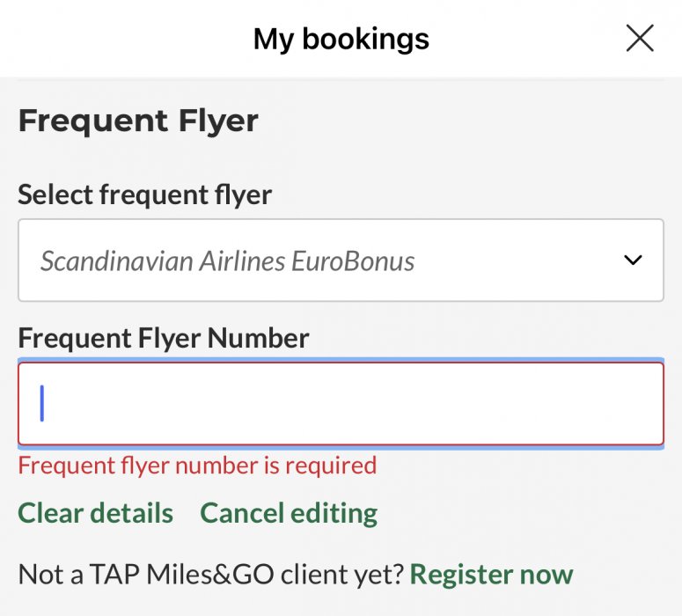Screen dimensions: 682x616
Task: Click the blinking text cursor in the number field
Action: (x=42, y=404)
